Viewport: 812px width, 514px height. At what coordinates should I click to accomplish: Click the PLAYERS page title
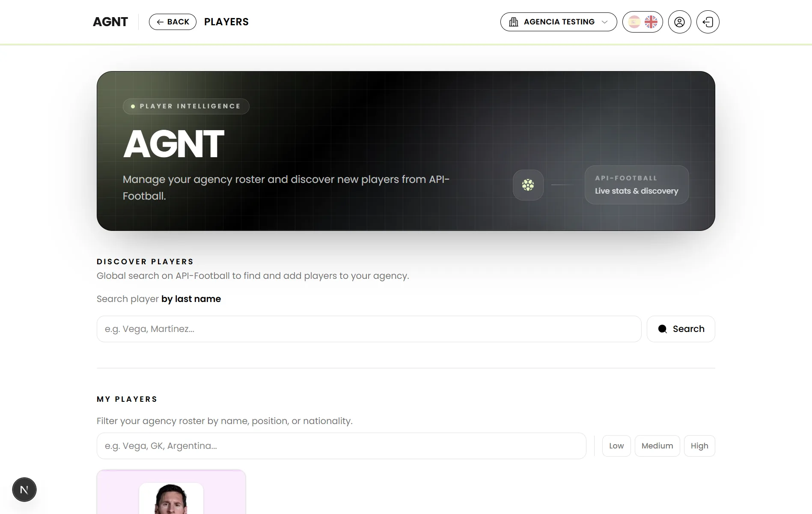point(226,22)
